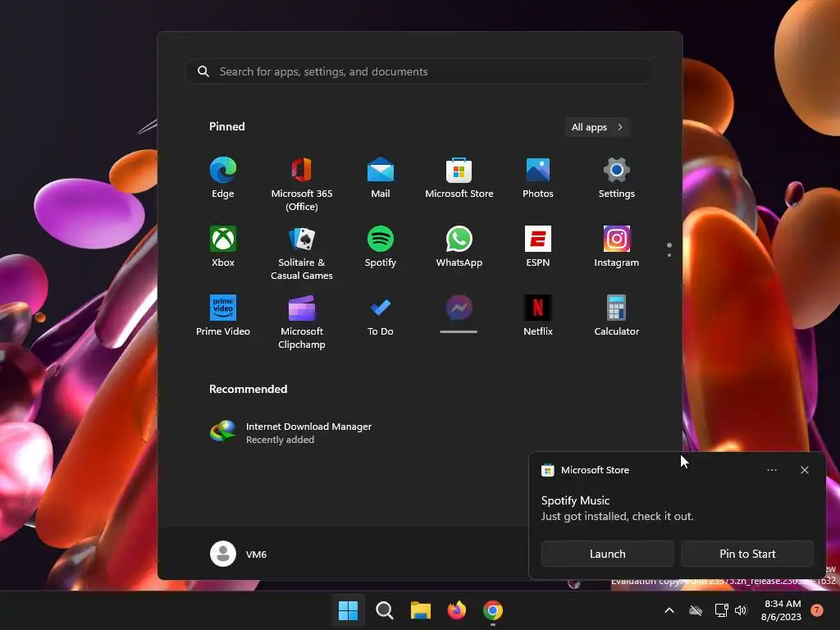
Task: Click Pin to Start in notification
Action: coord(747,554)
